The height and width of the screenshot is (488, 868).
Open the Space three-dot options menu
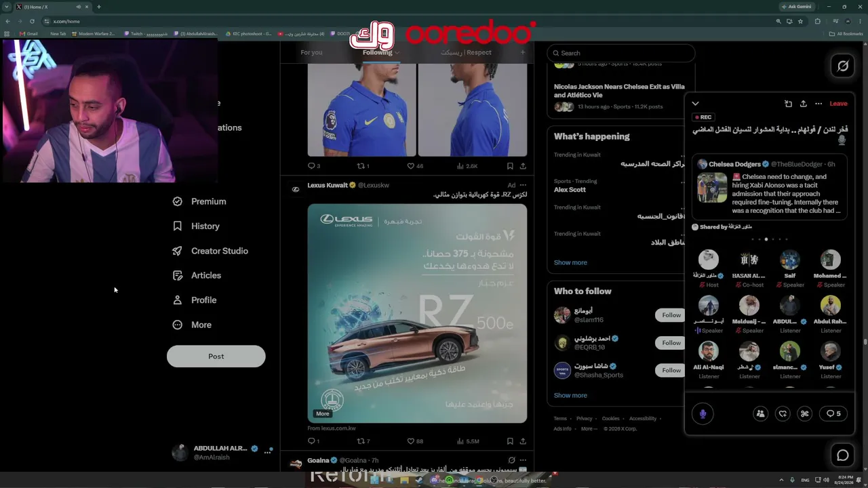click(818, 104)
